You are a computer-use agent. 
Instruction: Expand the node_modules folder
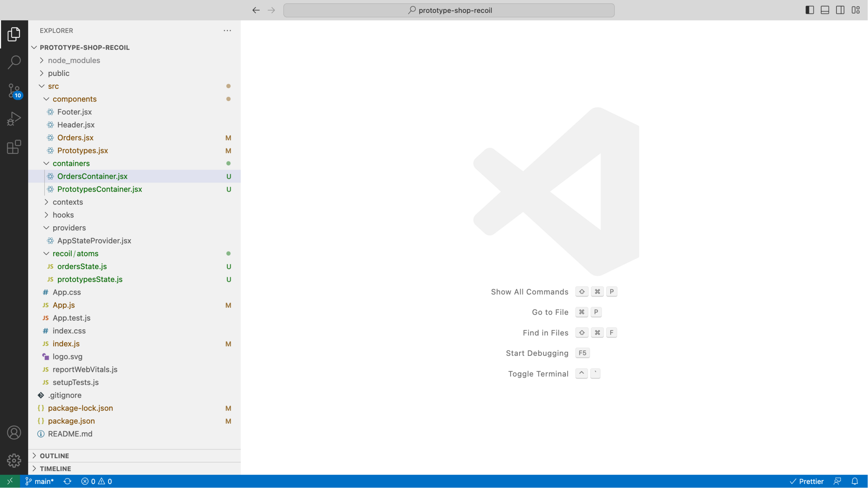[74, 60]
